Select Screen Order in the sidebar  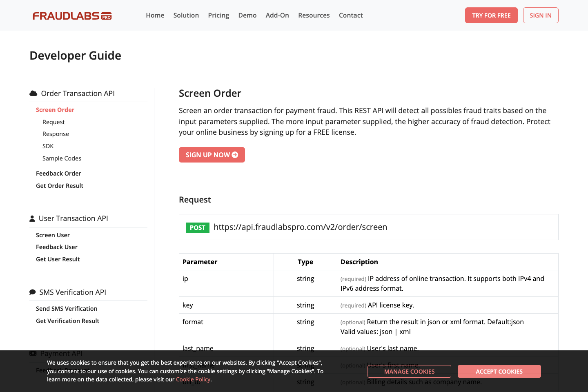point(55,109)
